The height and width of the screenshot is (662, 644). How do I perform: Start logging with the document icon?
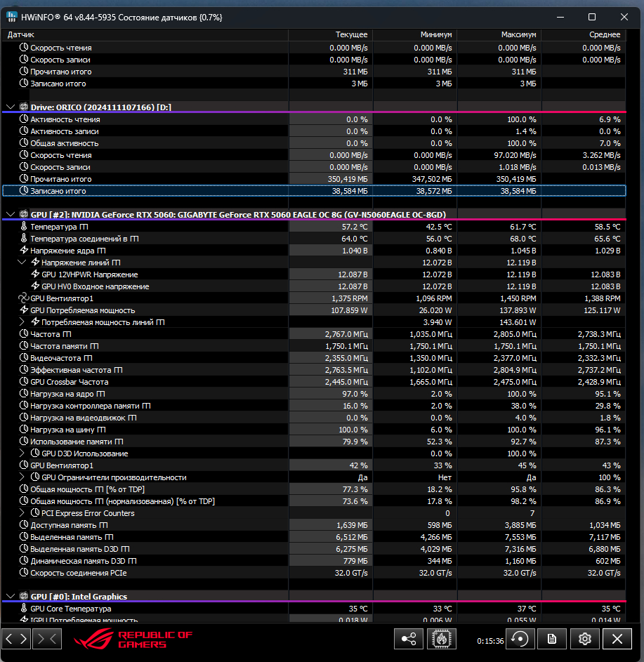[x=552, y=639]
